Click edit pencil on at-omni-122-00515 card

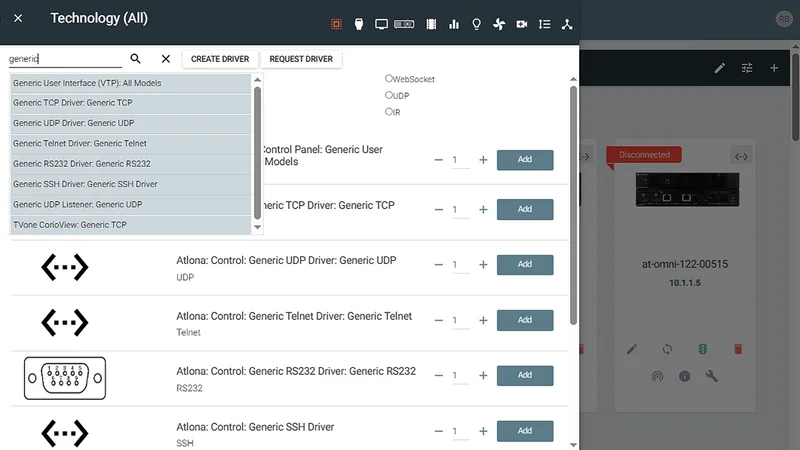point(632,349)
